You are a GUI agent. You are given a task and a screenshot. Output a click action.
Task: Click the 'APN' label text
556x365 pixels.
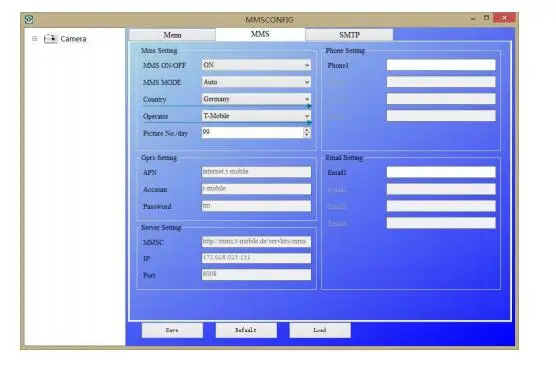click(x=150, y=173)
